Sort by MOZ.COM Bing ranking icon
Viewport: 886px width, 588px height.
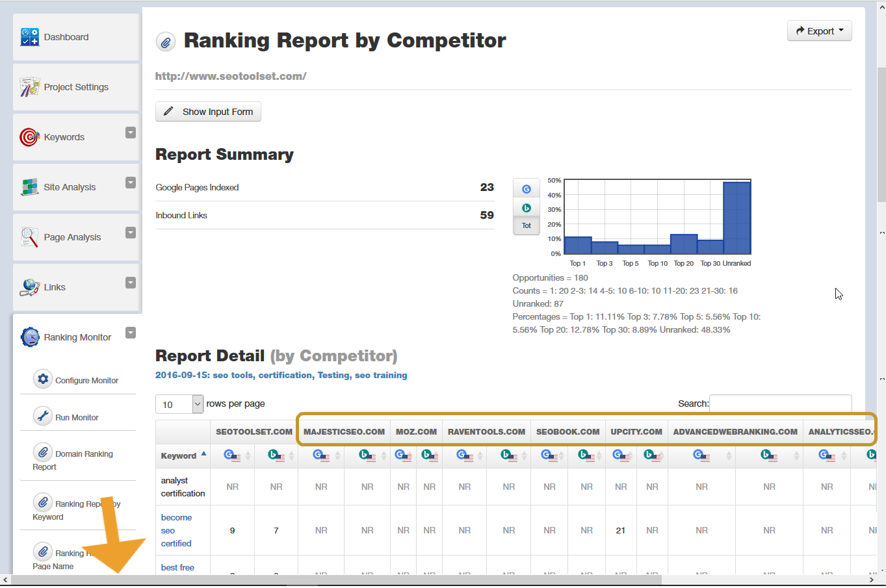[x=429, y=455]
